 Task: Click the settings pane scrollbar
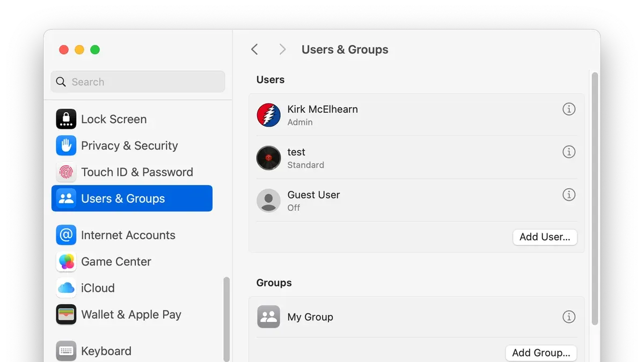[595, 198]
